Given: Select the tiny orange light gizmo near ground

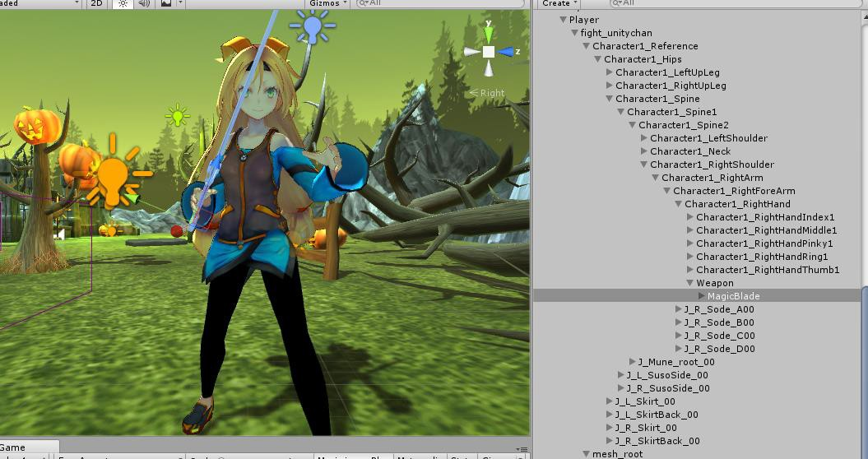Looking at the screenshot, I should tap(111, 229).
